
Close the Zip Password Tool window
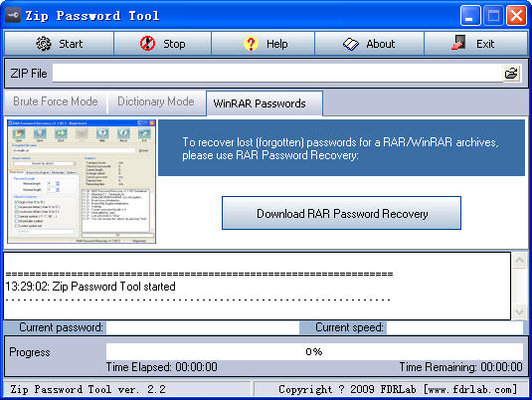(516, 16)
